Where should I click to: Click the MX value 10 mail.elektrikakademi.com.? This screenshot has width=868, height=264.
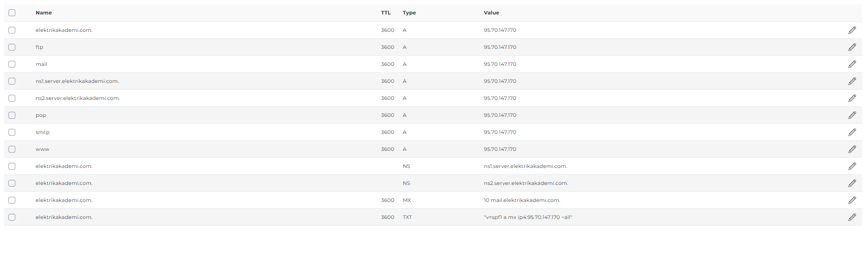coord(522,200)
